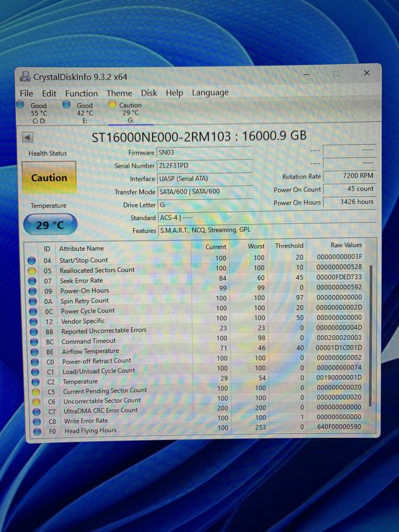Viewport: 399px width, 532px height.
Task: Click the 29 °C temperature button
Action: 50,225
